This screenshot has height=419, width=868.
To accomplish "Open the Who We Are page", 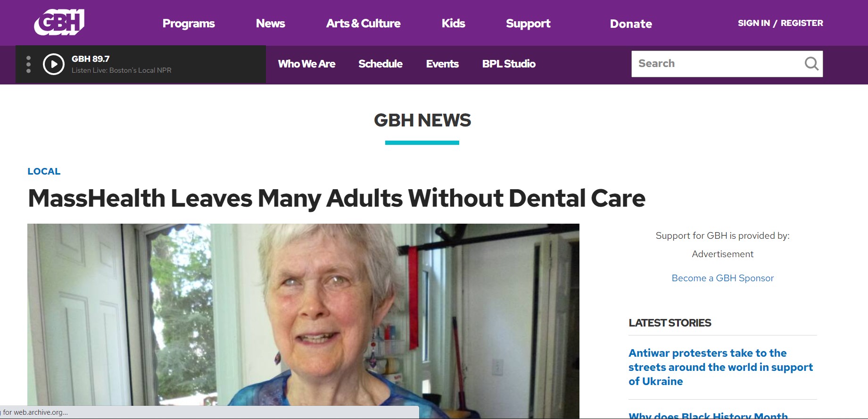I will coord(306,64).
